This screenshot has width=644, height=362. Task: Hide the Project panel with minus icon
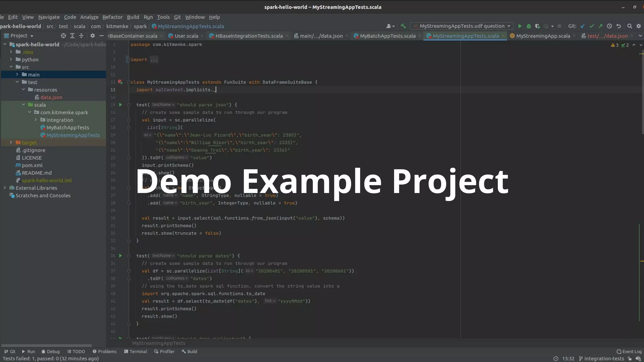(101, 36)
